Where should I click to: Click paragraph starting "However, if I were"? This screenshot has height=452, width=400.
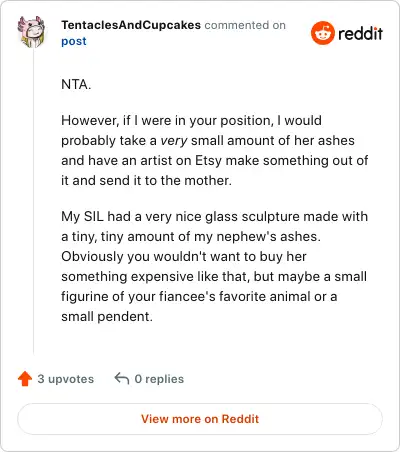215,150
